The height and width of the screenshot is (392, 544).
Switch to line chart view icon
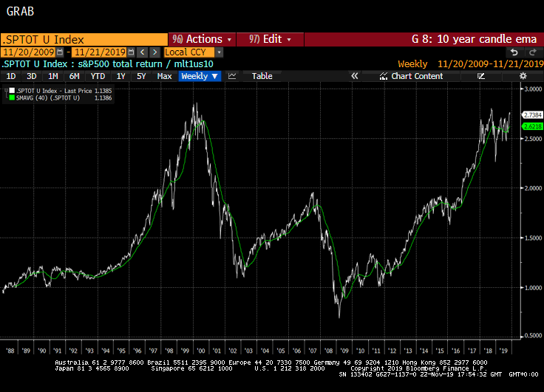[x=232, y=76]
